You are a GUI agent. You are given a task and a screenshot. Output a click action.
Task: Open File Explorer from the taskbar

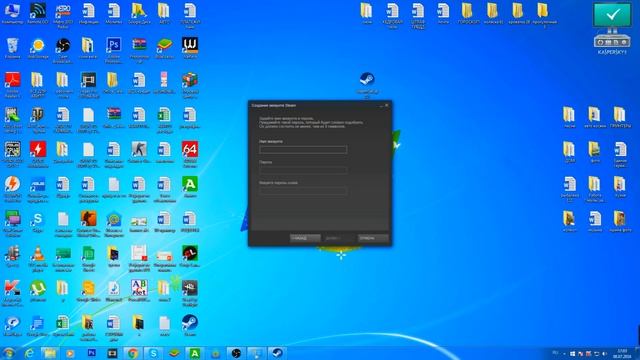tap(50, 353)
